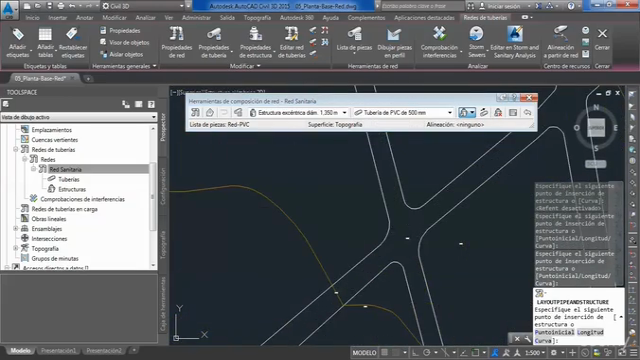Click select surface icon in composition toolbar

coord(210,112)
